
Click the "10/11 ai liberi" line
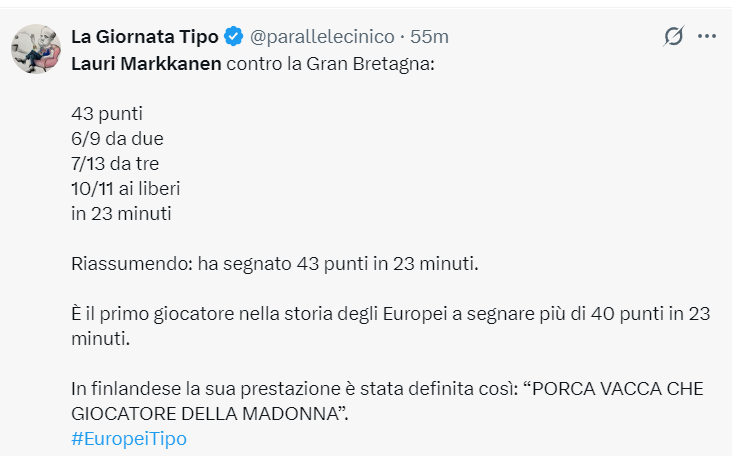tap(125, 187)
